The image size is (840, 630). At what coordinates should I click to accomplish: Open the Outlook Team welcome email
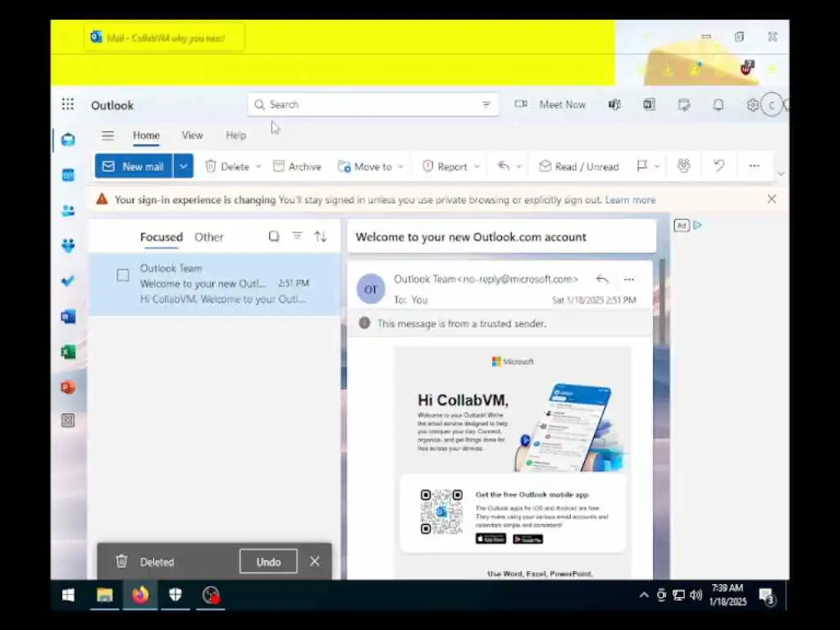[x=214, y=284]
